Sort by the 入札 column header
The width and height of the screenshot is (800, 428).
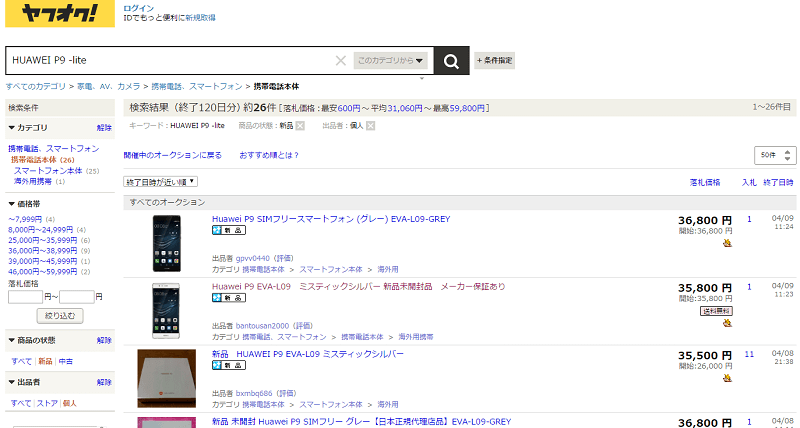click(x=749, y=182)
